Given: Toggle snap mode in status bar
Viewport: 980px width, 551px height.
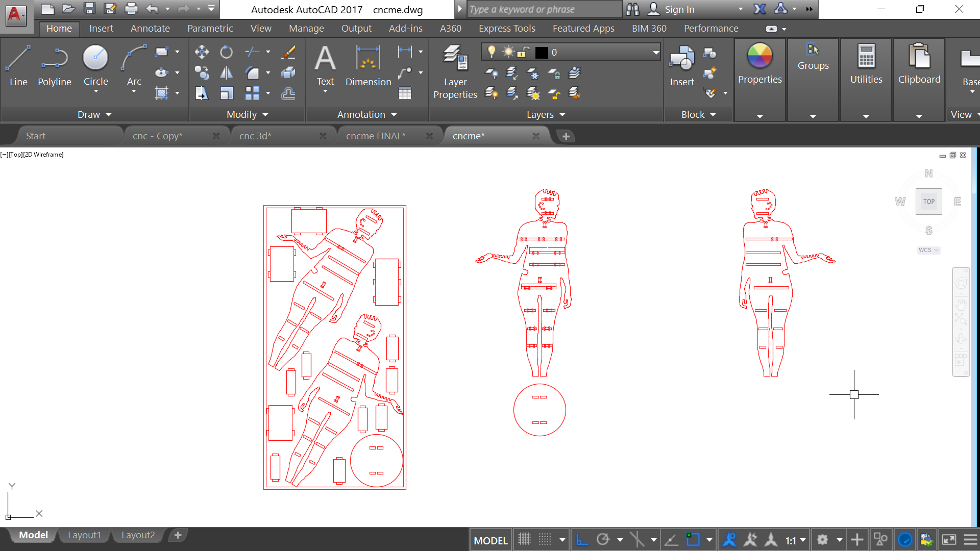Looking at the screenshot, I should (x=545, y=540).
